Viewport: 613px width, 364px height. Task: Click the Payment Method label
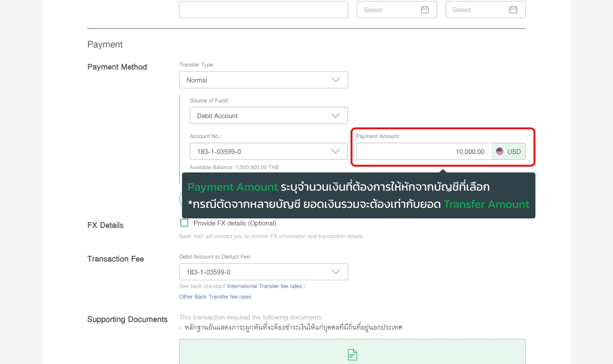click(x=117, y=67)
